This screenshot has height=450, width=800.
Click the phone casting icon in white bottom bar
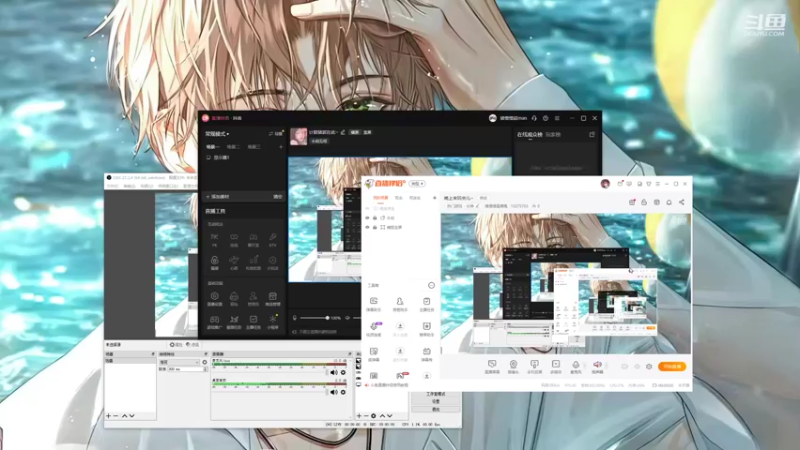coord(534,366)
